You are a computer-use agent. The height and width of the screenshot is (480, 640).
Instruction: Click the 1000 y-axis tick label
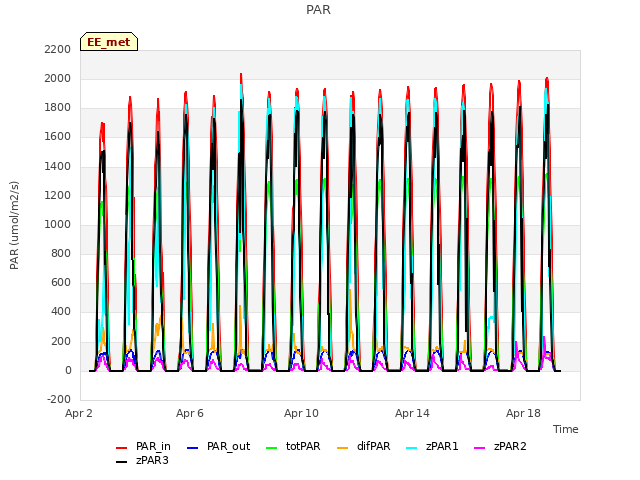tap(58, 224)
